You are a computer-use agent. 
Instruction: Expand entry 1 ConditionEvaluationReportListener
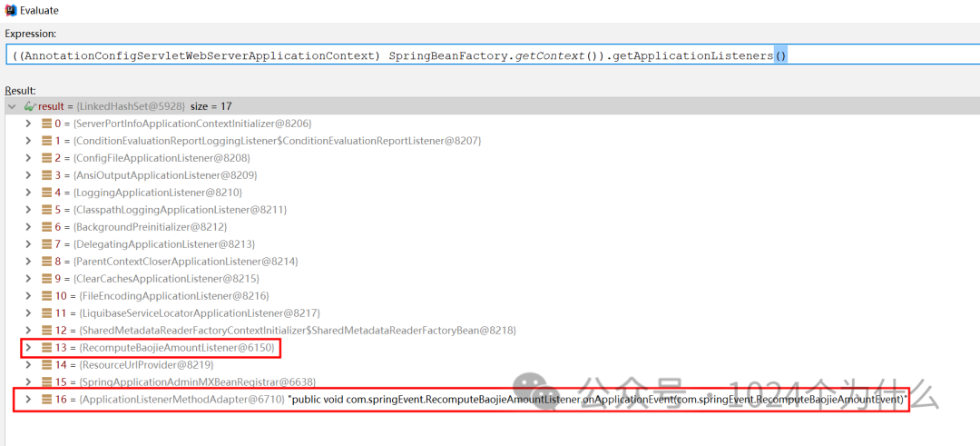(28, 141)
